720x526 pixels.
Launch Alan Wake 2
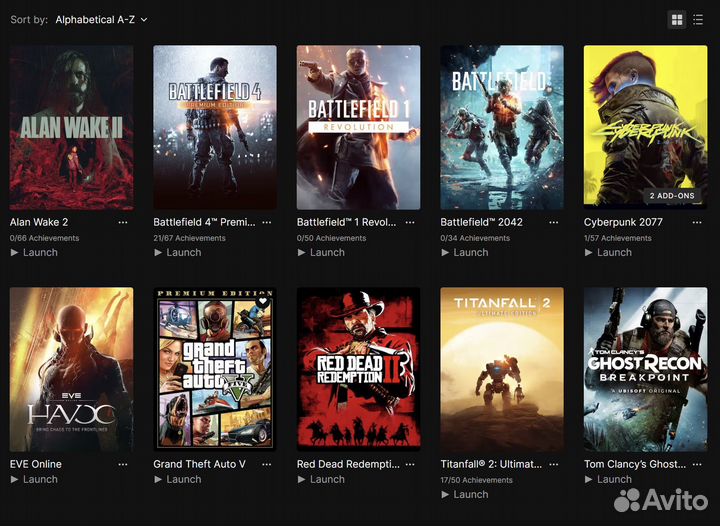pos(34,253)
